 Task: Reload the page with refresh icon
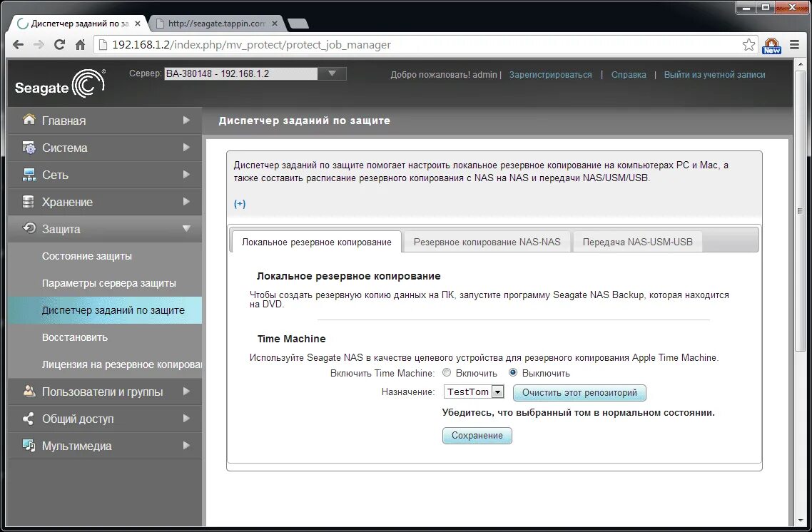click(x=59, y=45)
